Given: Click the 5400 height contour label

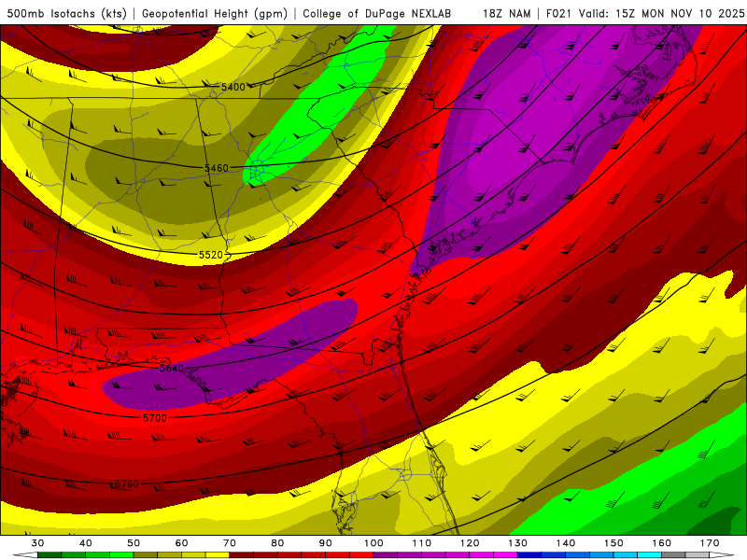Looking at the screenshot, I should tap(233, 87).
